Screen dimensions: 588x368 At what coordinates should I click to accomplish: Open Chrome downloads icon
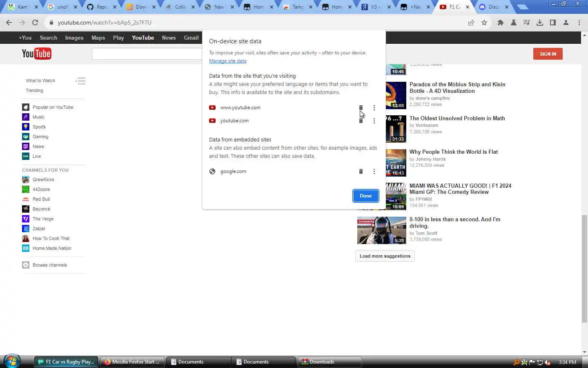coord(540,22)
